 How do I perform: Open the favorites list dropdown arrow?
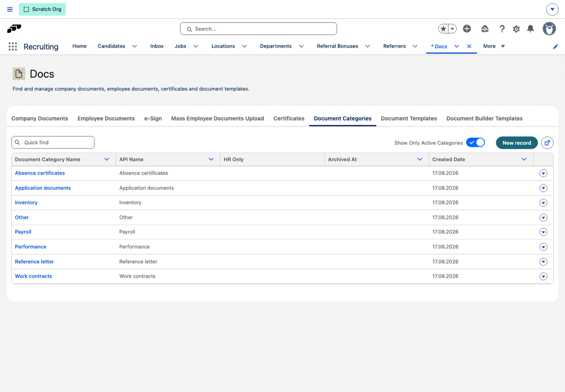click(453, 29)
